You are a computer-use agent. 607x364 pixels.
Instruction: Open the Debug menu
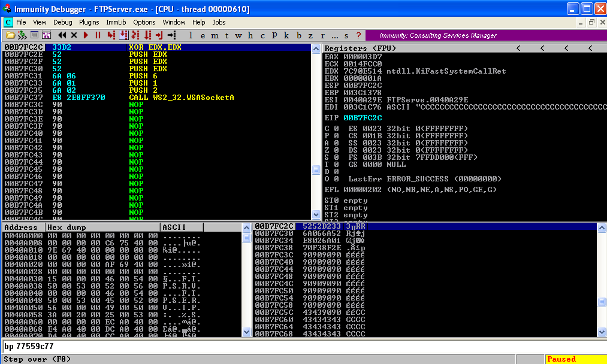63,22
